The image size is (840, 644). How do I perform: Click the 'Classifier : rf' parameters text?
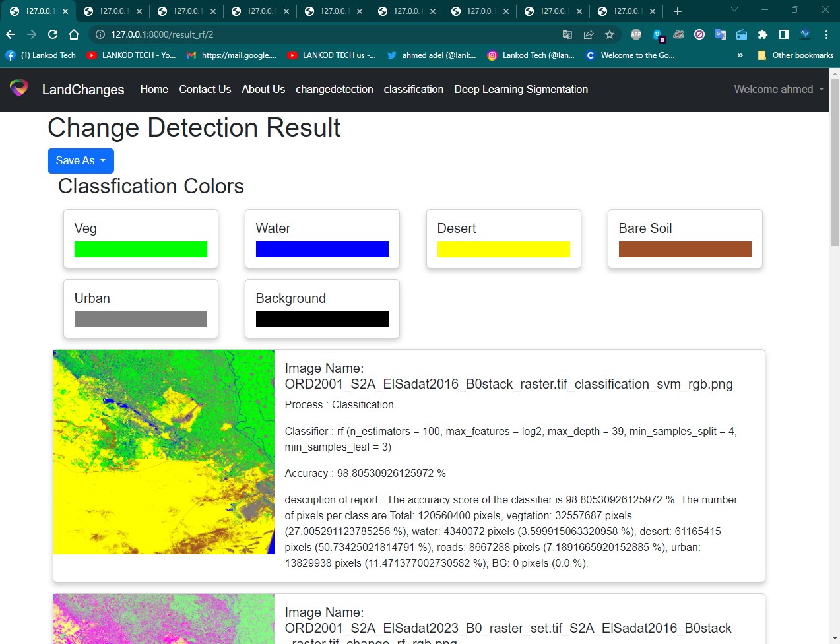point(511,439)
